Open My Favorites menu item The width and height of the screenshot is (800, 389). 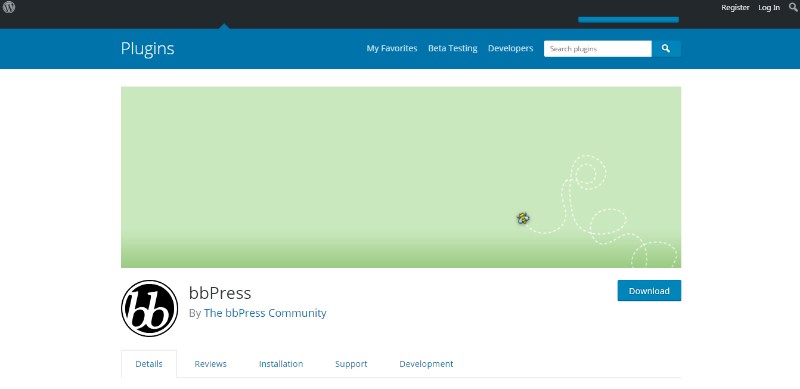coord(392,48)
